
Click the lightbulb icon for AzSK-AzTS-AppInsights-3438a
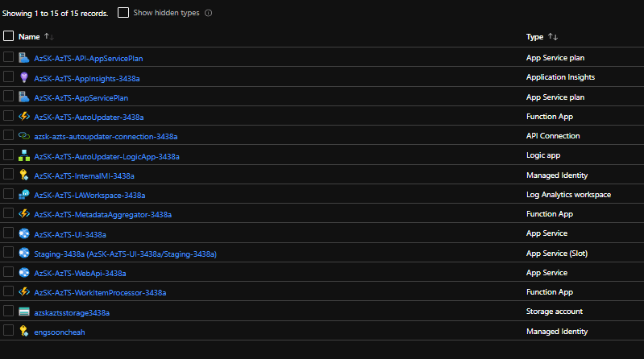24,77
